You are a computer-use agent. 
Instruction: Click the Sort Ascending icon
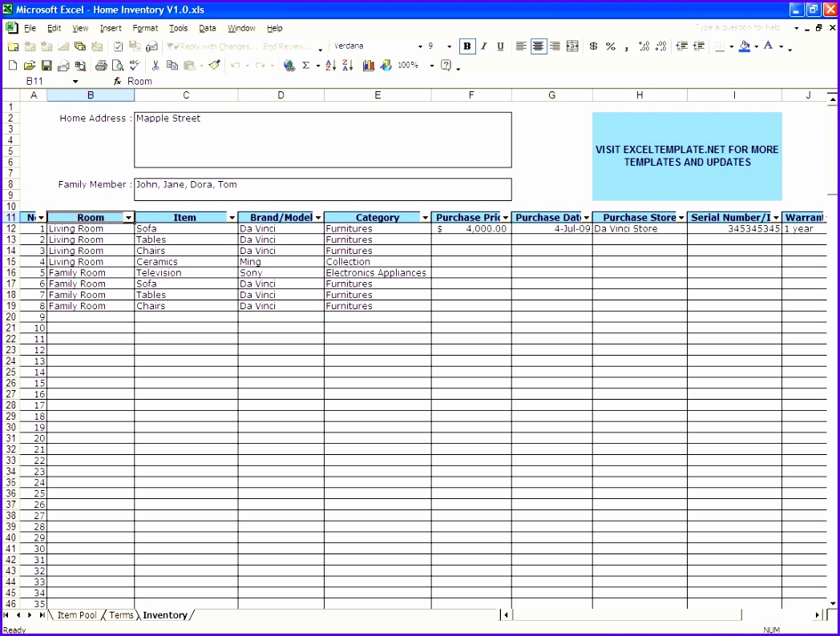point(330,66)
